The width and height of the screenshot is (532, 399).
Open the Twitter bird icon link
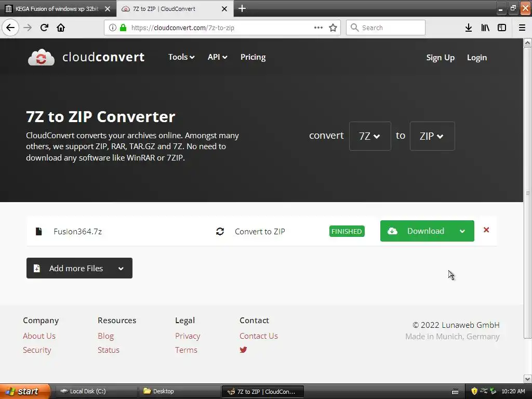(x=243, y=350)
